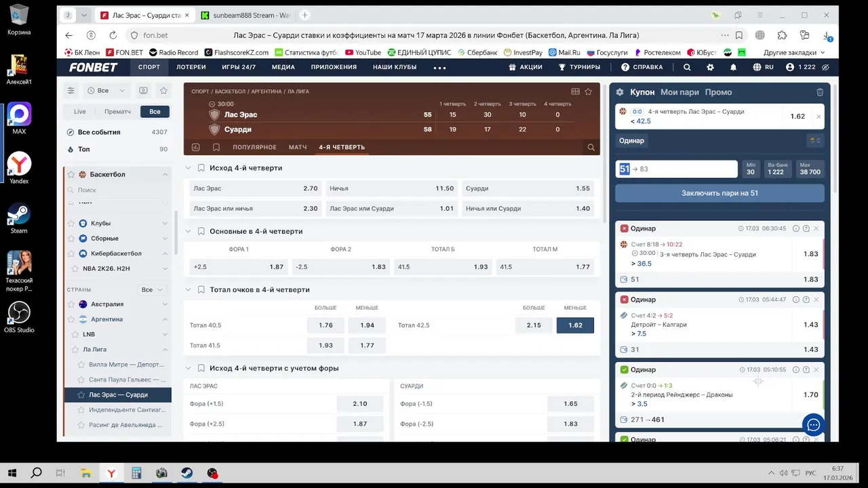This screenshot has height=488, width=868.
Task: Open the RU language selector
Action: pyautogui.click(x=763, y=67)
